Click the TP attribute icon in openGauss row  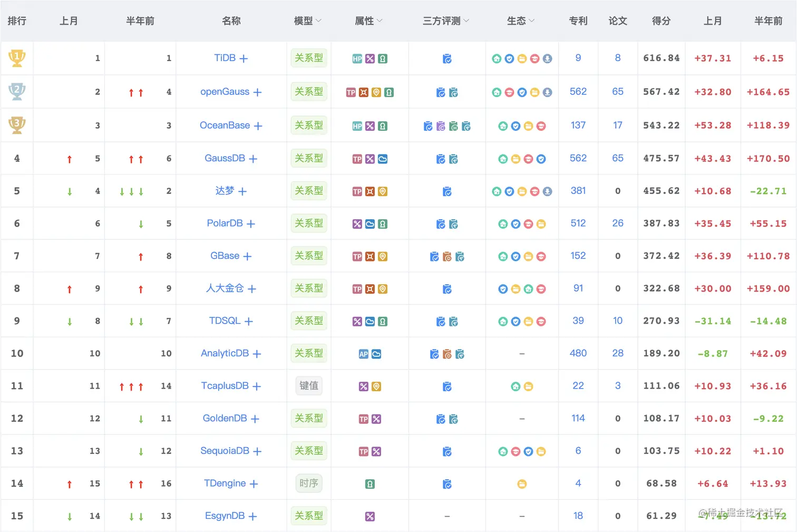351,92
